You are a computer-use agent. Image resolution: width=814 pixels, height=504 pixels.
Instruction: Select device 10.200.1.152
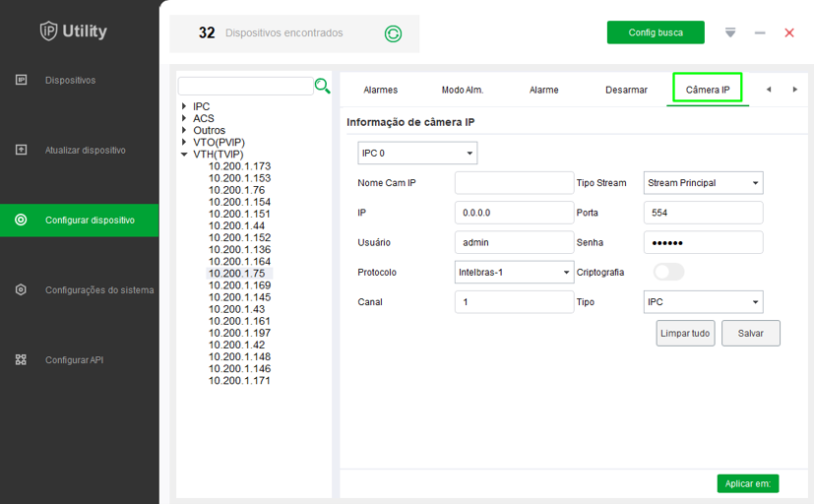point(240,237)
